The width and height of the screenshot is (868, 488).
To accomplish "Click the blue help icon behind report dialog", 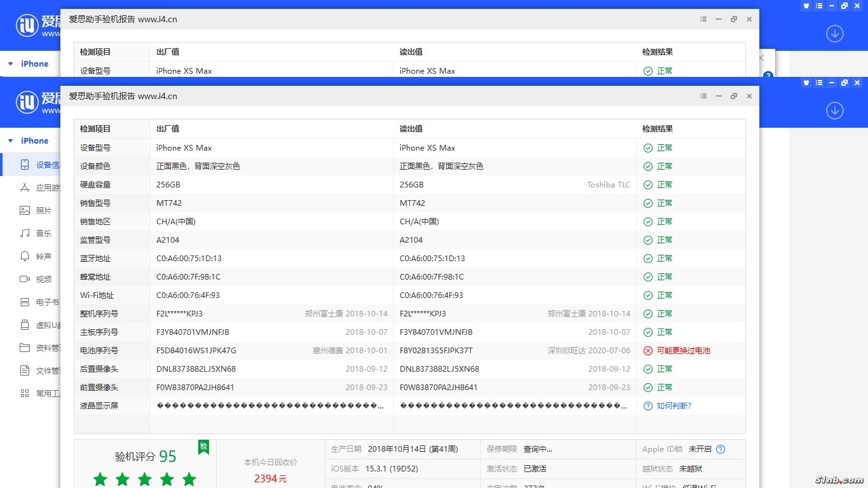I will coord(768,75).
